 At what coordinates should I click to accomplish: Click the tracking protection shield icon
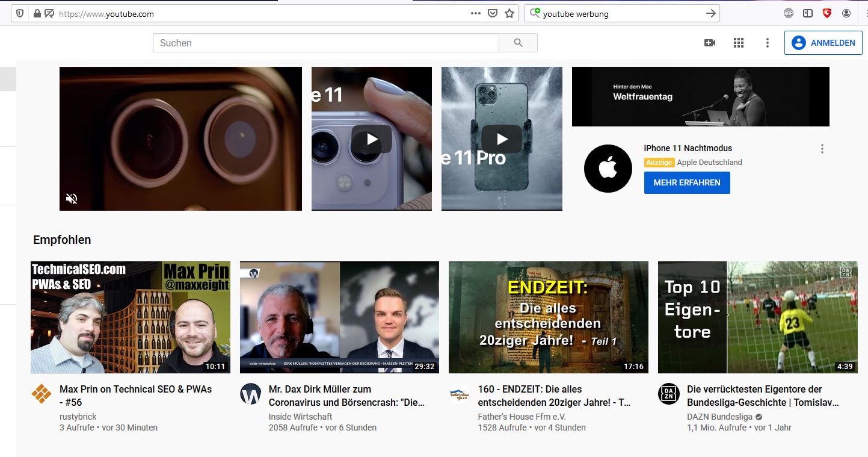pyautogui.click(x=20, y=13)
